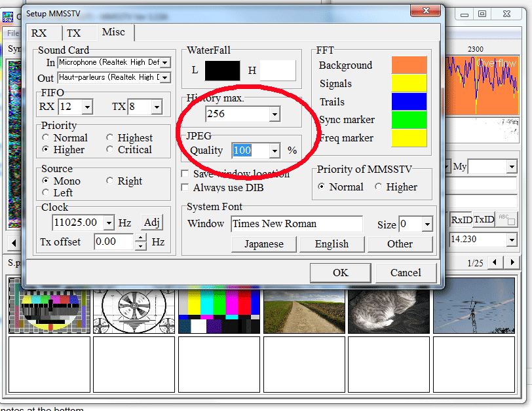532x411 pixels.
Task: Select the antenna tower thumbnail
Action: point(474,305)
